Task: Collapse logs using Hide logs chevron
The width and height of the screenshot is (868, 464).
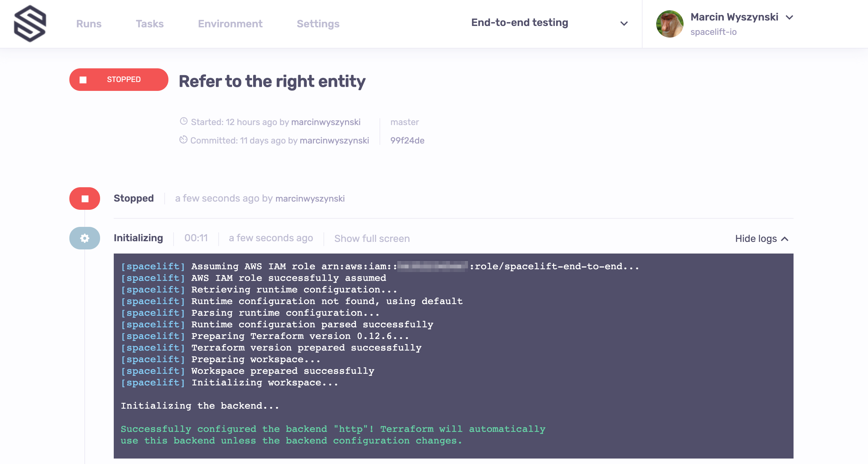Action: pos(785,239)
